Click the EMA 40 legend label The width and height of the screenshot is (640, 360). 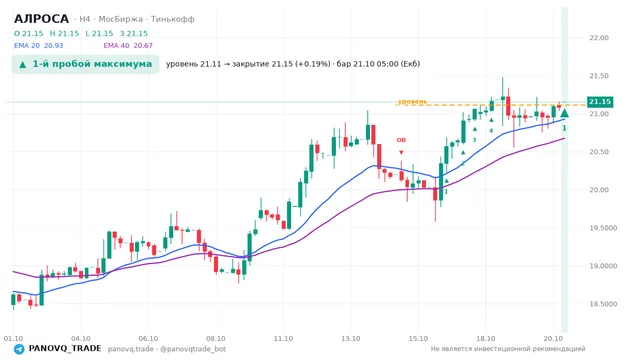tap(116, 46)
